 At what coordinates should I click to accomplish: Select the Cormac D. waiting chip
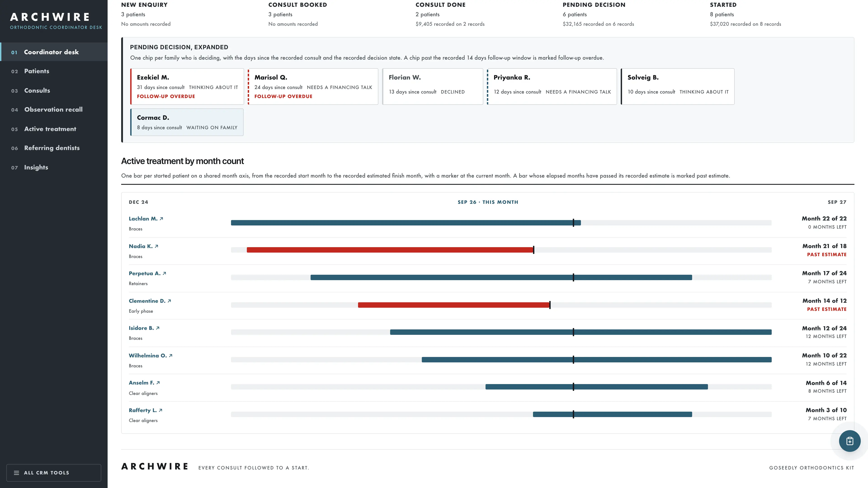click(187, 122)
